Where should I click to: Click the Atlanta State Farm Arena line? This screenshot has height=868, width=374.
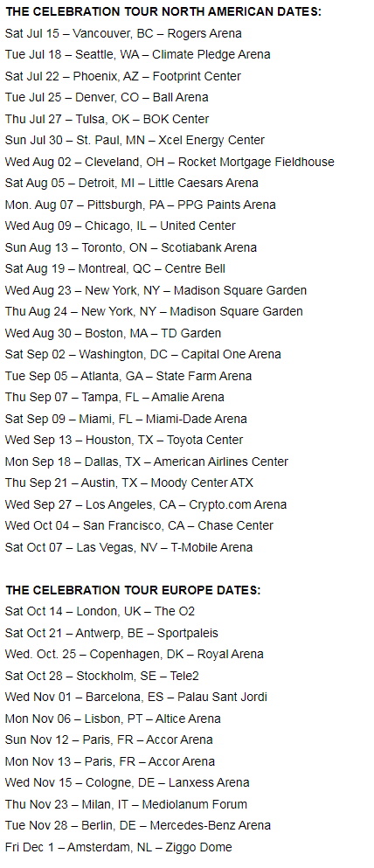128,376
